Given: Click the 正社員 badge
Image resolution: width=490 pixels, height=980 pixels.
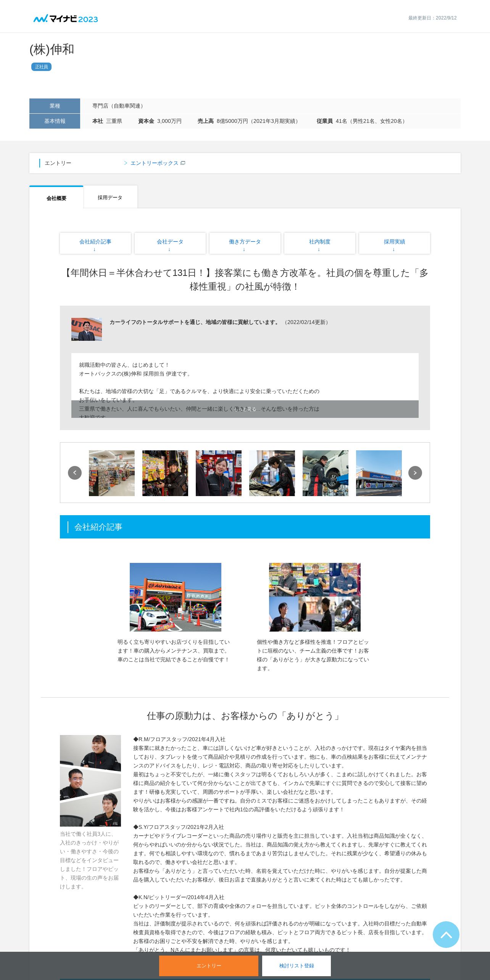Looking at the screenshot, I should coord(41,67).
